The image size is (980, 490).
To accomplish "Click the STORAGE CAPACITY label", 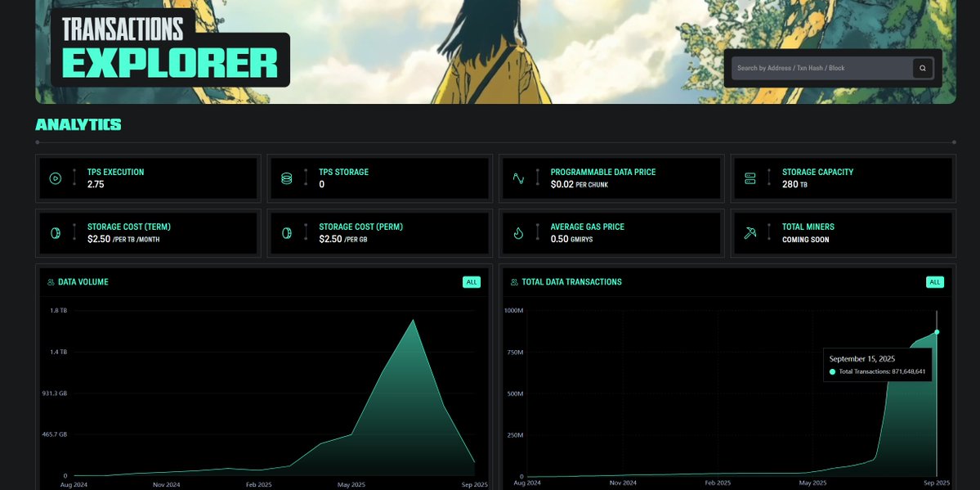I will (817, 172).
